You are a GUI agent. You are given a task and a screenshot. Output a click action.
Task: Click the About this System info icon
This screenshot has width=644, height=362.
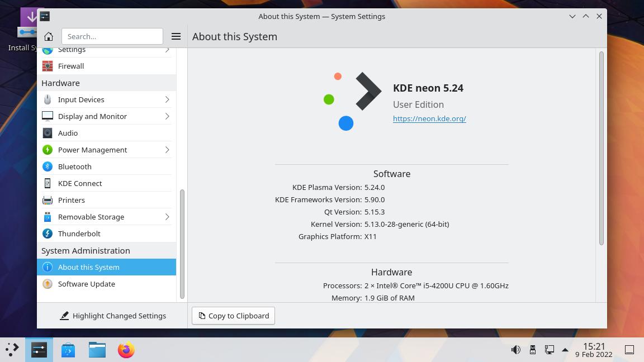48,267
